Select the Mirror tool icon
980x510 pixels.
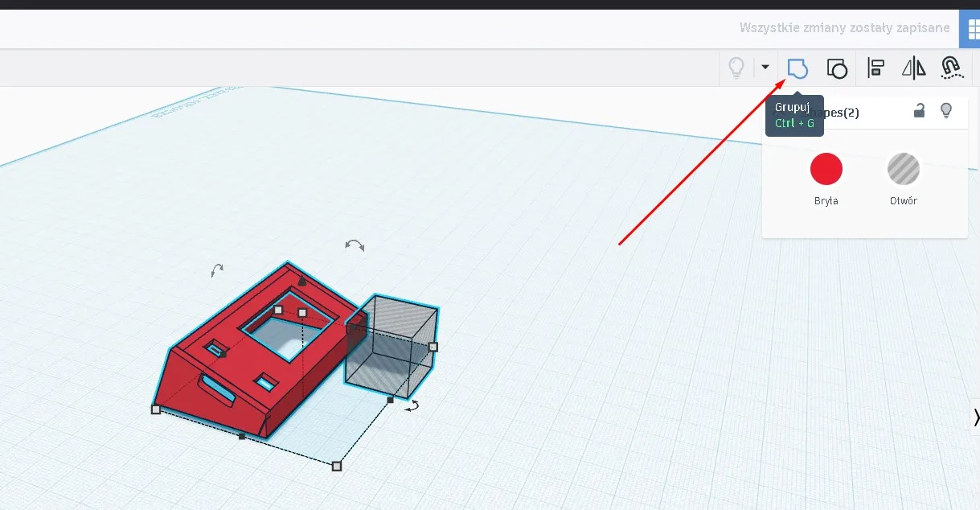point(914,68)
